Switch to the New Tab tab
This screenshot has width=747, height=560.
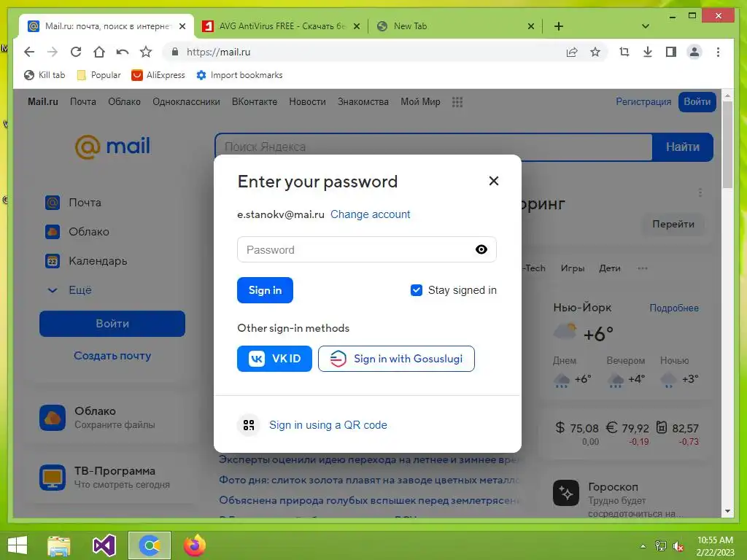455,26
